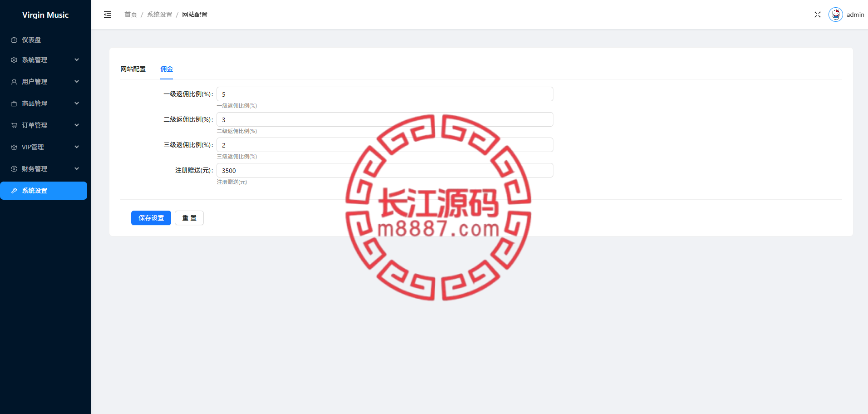Go to 首页 breadcrumb link
The width and height of the screenshot is (868, 414).
[131, 15]
